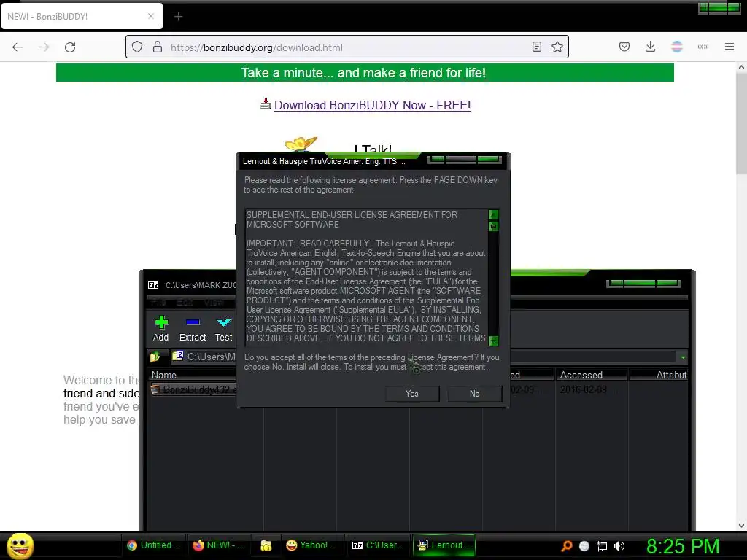Close the NEW! - BonziBUDDY! tab

pos(151,16)
